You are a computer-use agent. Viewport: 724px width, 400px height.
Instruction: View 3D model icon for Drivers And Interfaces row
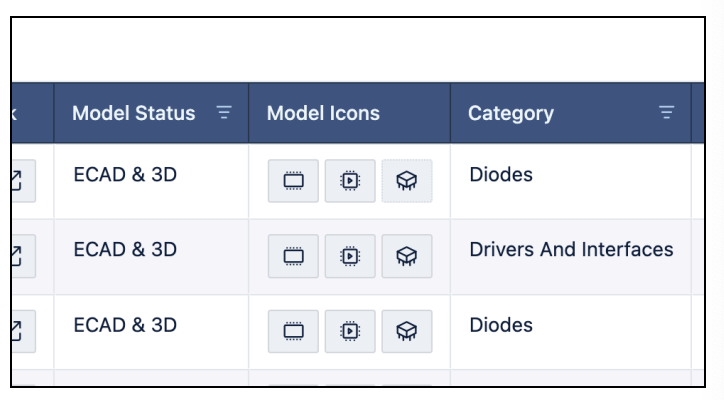tap(407, 256)
